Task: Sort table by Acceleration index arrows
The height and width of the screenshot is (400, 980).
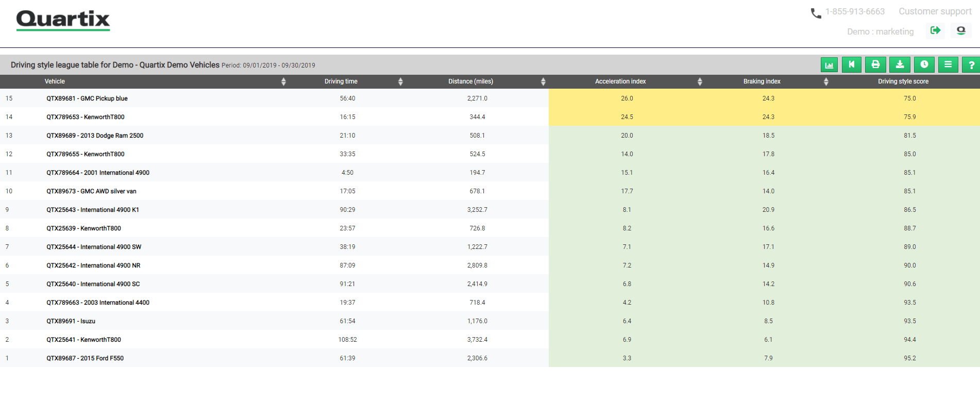Action: coord(700,81)
